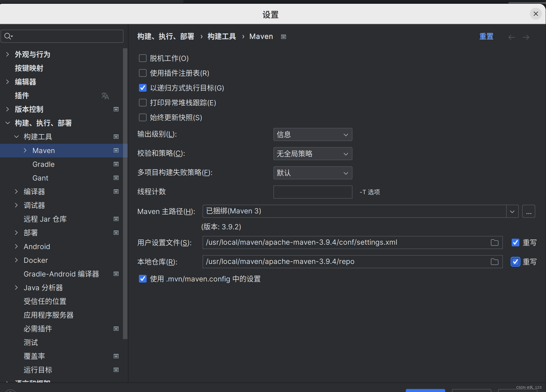Viewport: 546px width, 392px height.
Task: Click the project icon on the 构建工具 row
Action: pos(116,137)
